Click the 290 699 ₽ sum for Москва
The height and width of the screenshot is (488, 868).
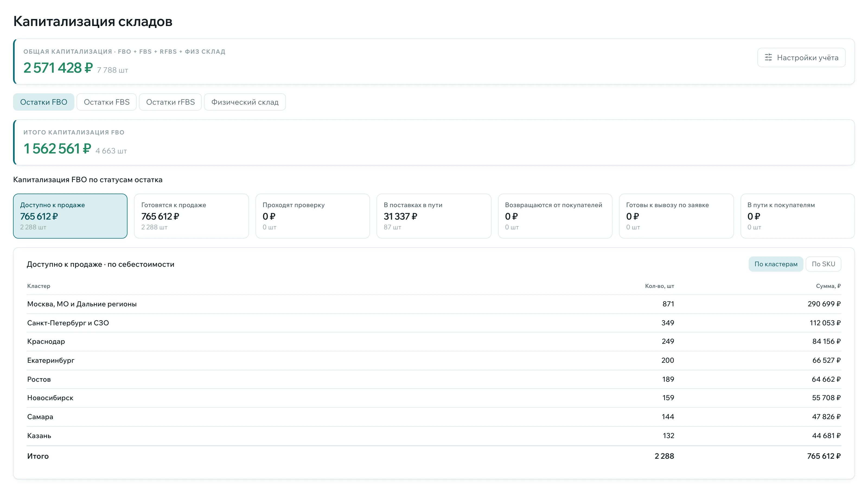coord(824,304)
